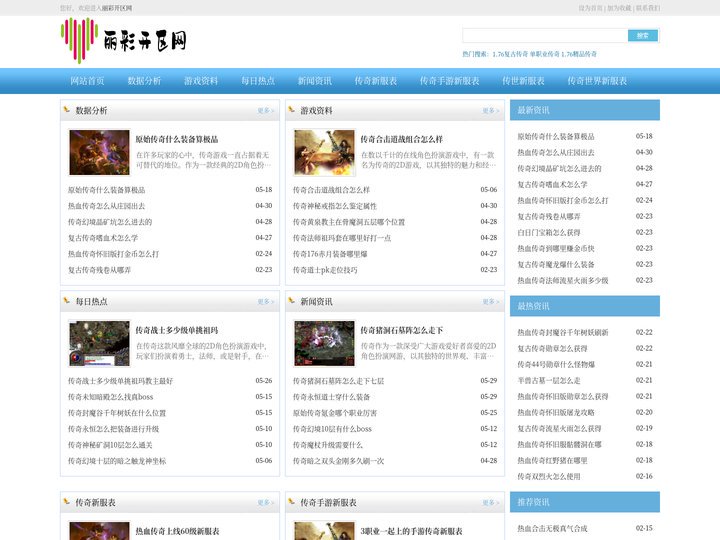Open article 传奇道士pk走位技巧
Viewport: 720px width, 540px height.
point(325,270)
